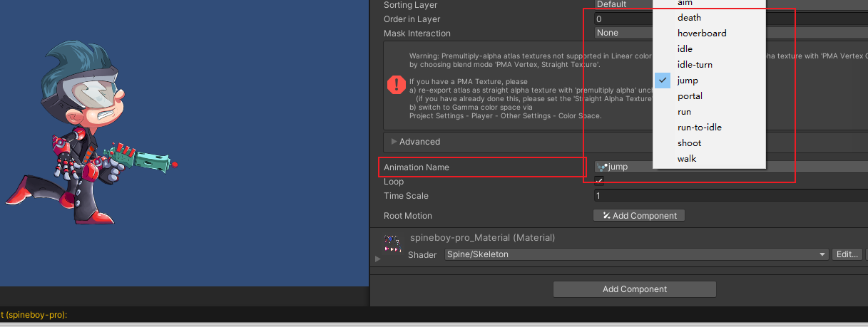868x327 pixels.
Task: Open the Animation Name dropdown showing jump
Action: click(x=731, y=167)
